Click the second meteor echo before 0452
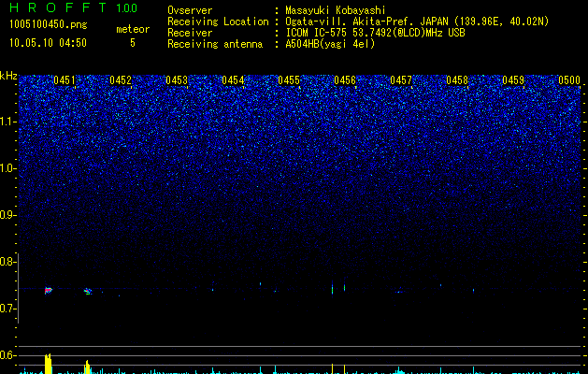588x374 pixels. (88, 291)
